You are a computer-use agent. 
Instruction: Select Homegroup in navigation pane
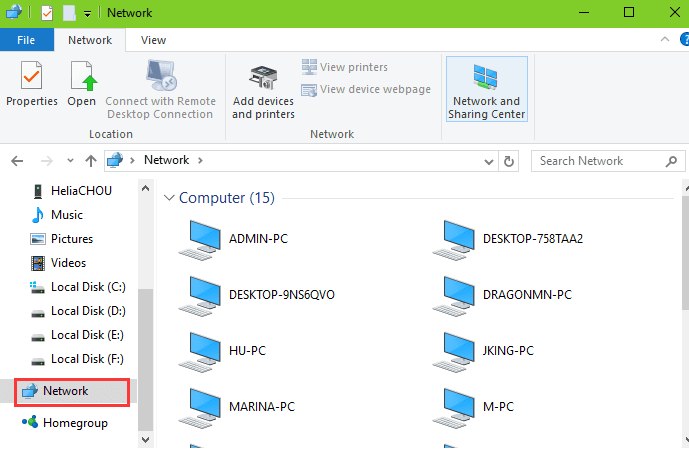pyautogui.click(x=75, y=423)
